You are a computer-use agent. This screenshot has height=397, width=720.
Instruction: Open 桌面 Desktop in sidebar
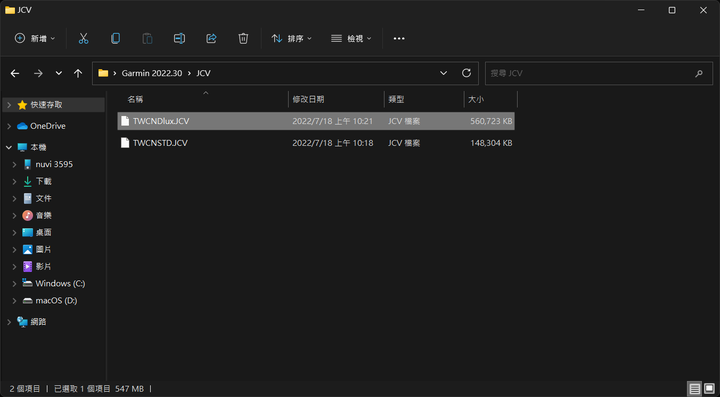coord(44,232)
